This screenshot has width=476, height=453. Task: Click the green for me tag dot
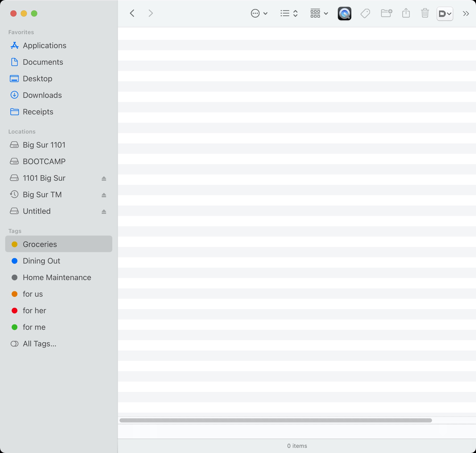pos(14,327)
